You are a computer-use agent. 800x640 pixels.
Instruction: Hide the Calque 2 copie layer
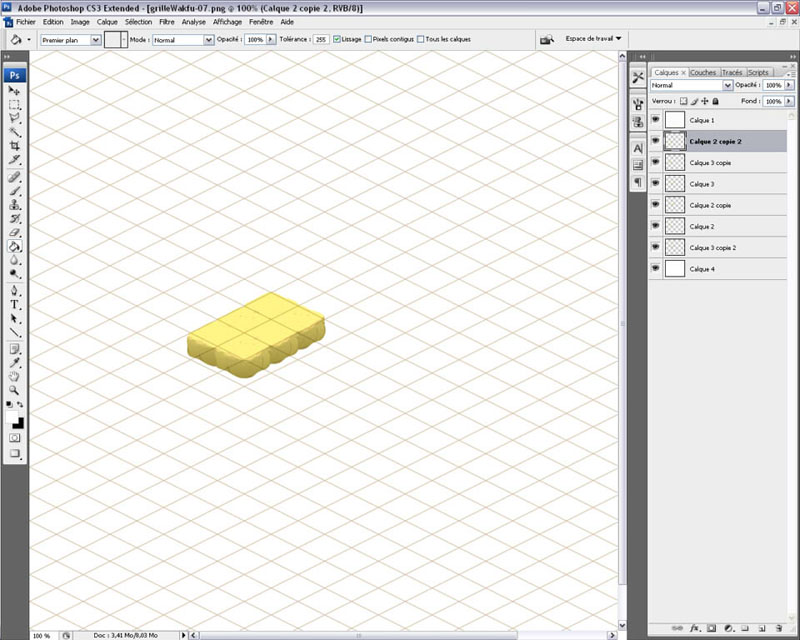pos(656,205)
